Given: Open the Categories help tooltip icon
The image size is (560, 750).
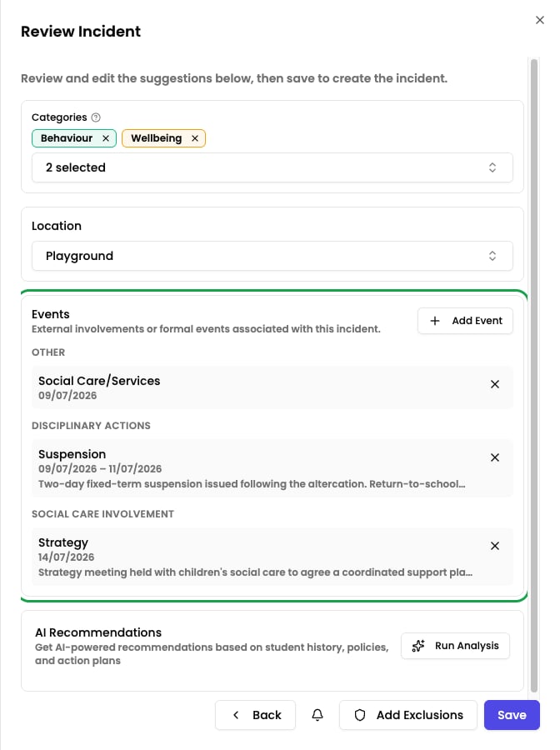Looking at the screenshot, I should [96, 117].
